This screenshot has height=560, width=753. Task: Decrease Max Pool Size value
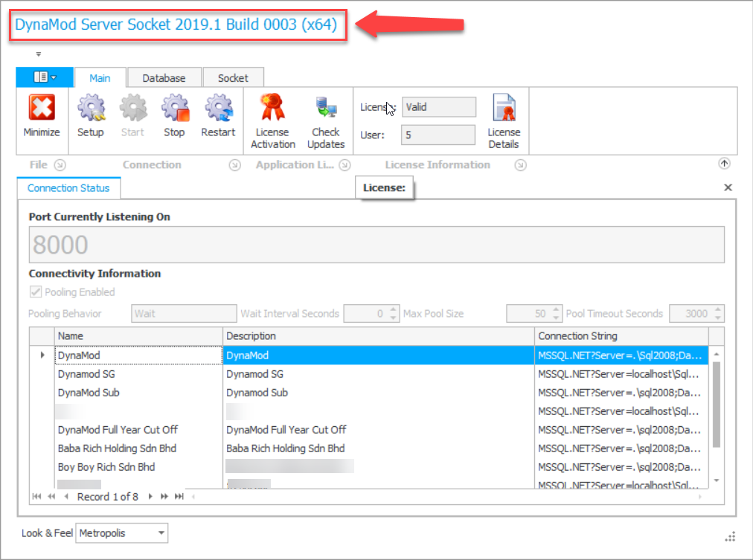pos(556,318)
